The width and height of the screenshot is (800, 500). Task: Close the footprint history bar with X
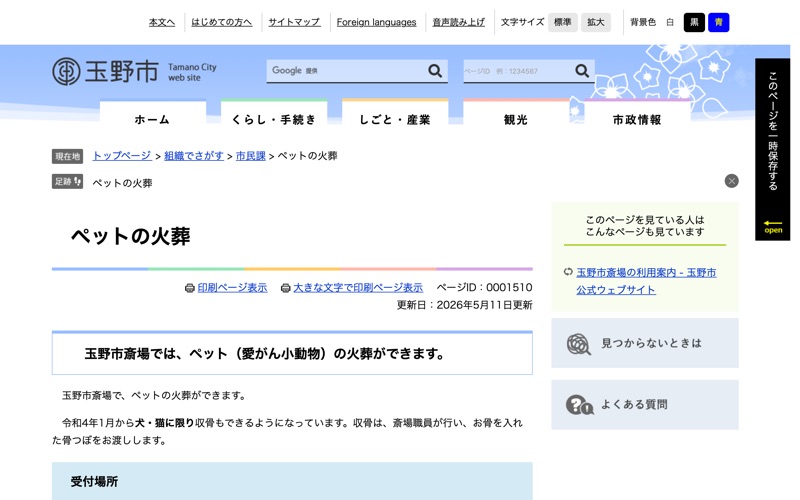click(731, 181)
